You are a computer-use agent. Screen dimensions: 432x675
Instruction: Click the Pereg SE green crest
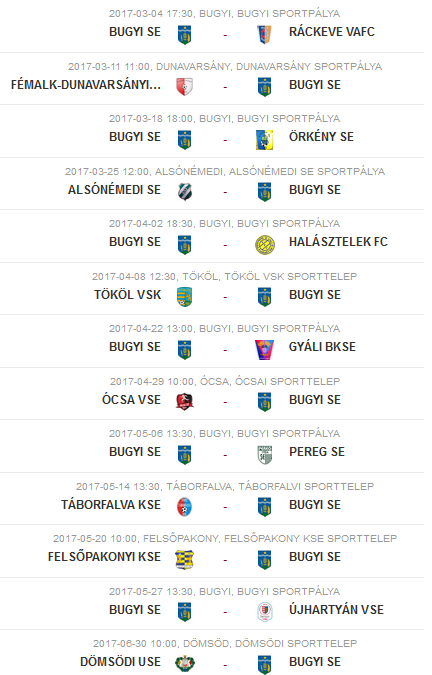[x=265, y=455]
